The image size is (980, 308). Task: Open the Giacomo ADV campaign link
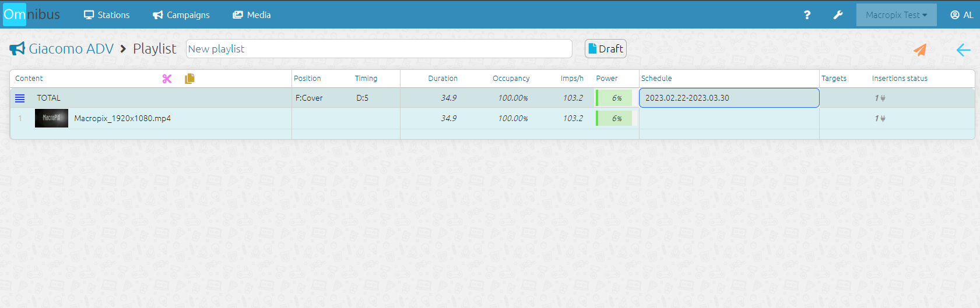point(71,49)
